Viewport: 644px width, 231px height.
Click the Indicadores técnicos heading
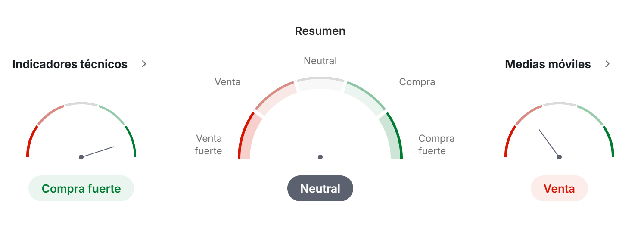(70, 64)
